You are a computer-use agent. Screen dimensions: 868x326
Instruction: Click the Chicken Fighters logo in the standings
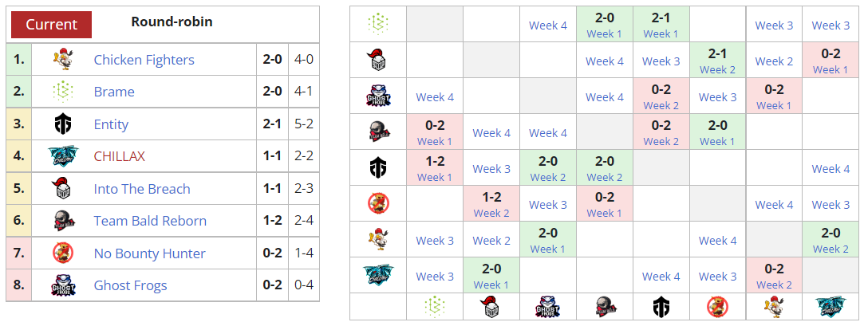click(63, 60)
